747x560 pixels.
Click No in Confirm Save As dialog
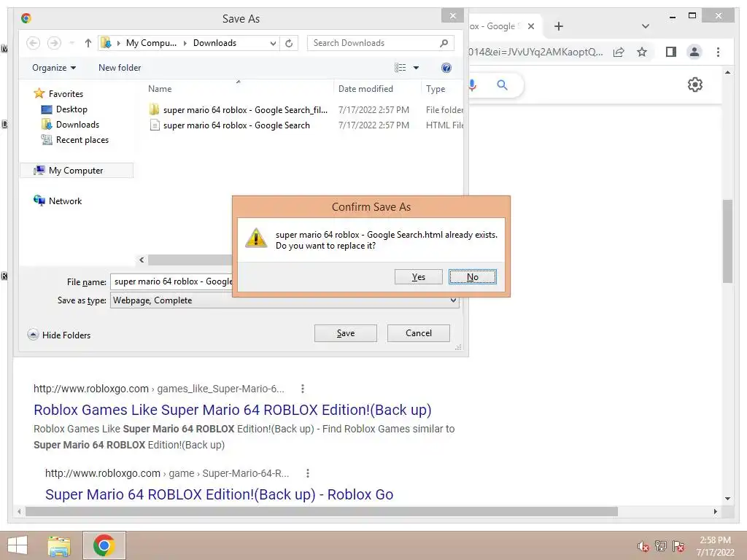(472, 276)
